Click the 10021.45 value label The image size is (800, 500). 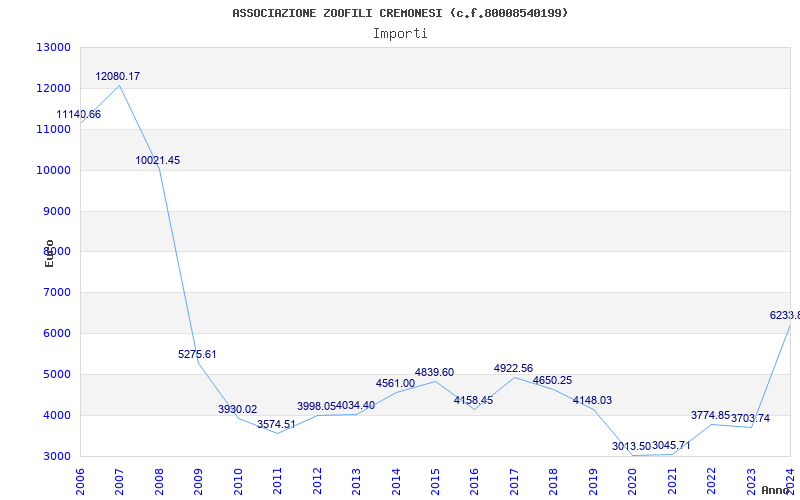pyautogui.click(x=158, y=161)
